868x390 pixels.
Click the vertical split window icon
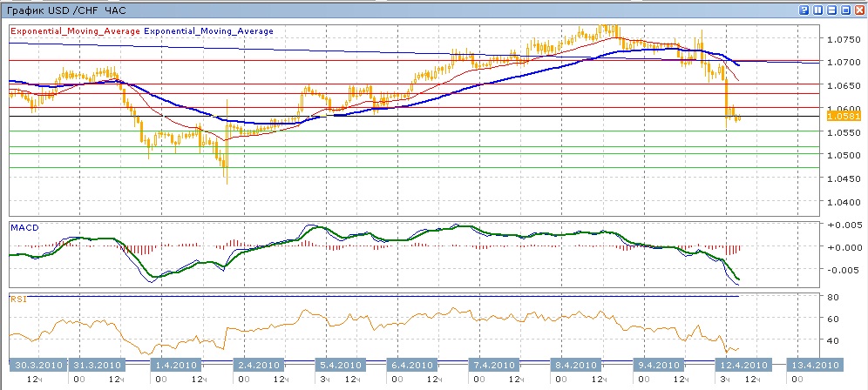coord(817,10)
